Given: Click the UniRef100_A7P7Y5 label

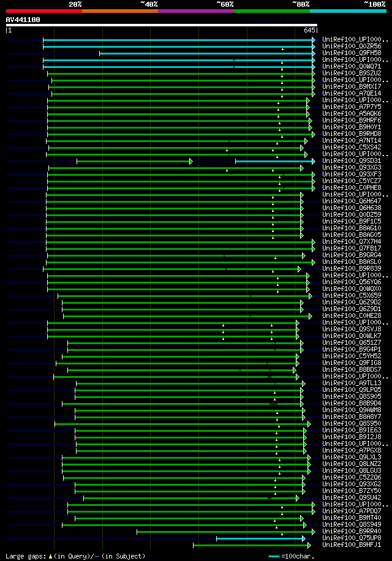Looking at the screenshot, I should point(352,107).
